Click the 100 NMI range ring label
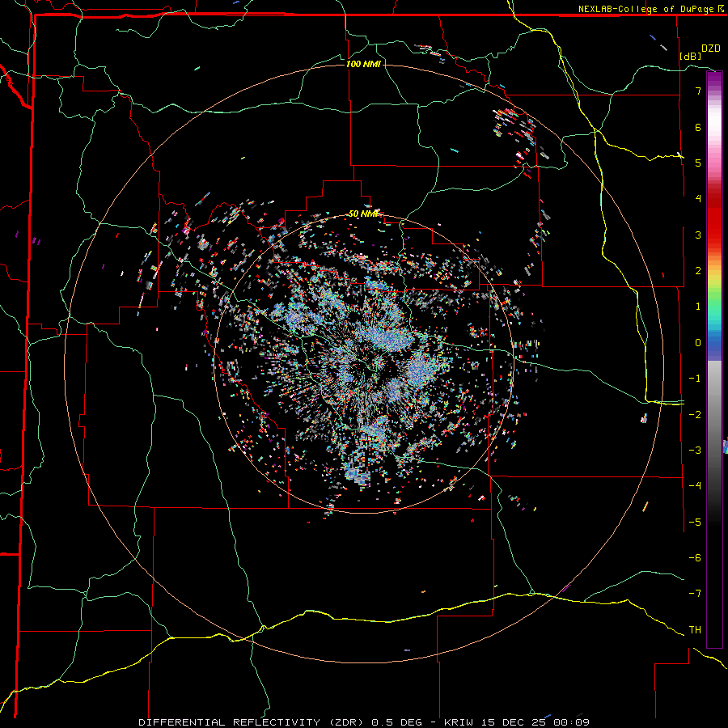The width and height of the screenshot is (728, 728). 363,64
